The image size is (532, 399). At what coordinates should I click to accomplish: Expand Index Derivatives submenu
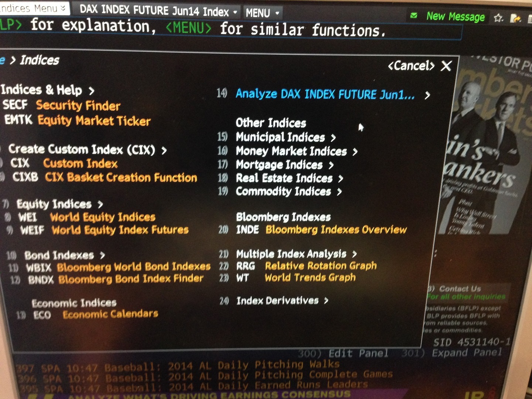[282, 301]
